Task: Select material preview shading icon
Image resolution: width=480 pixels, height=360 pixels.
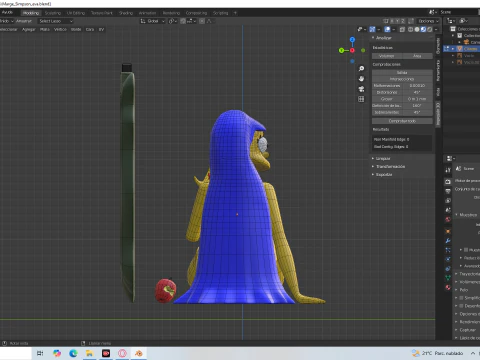Action: 423,29
